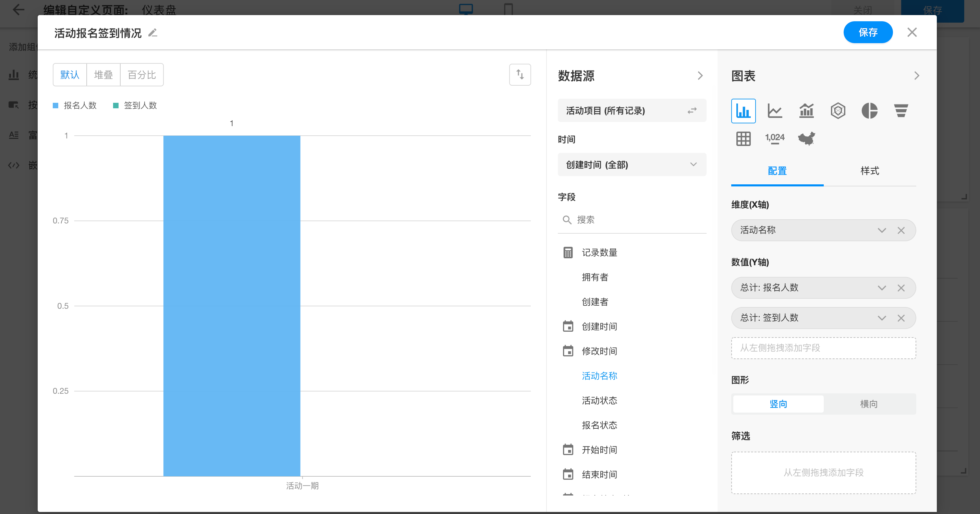The height and width of the screenshot is (514, 980).
Task: Switch bar display to 堆叠 mode
Action: [x=103, y=75]
